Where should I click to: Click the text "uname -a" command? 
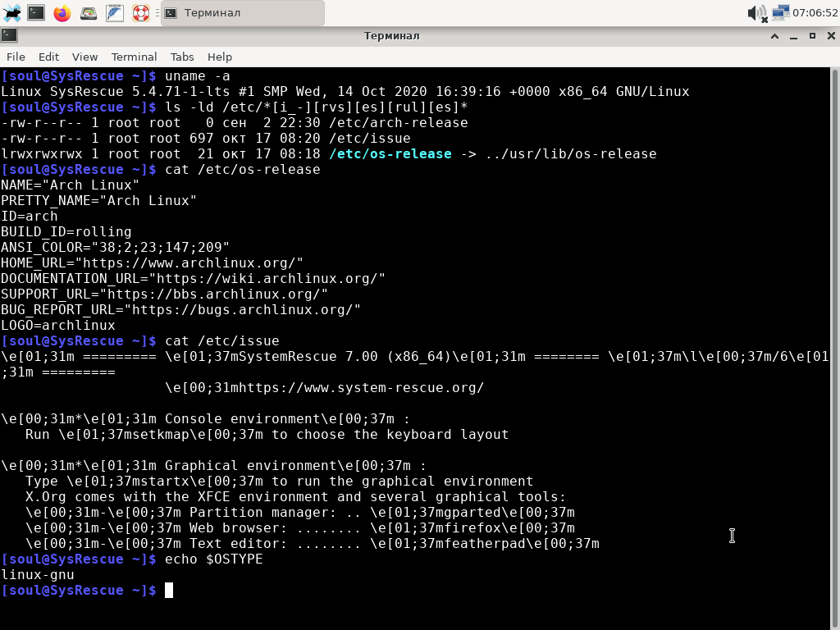[x=198, y=76]
